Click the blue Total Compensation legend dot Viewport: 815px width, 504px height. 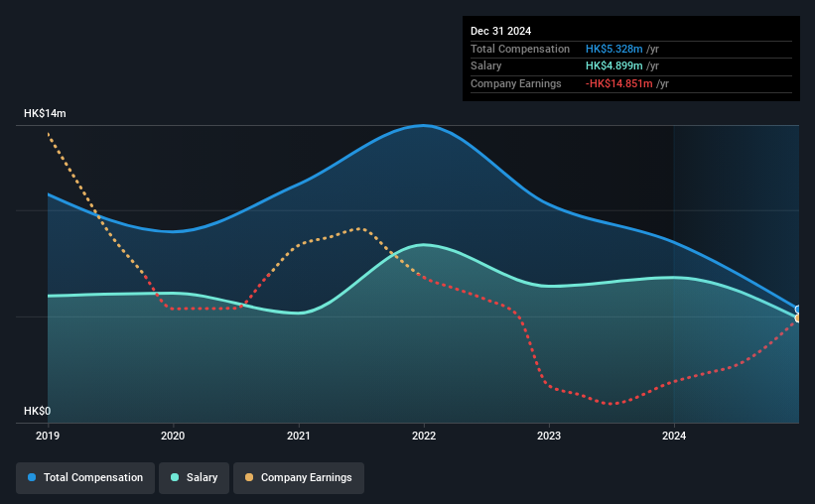[x=32, y=477]
